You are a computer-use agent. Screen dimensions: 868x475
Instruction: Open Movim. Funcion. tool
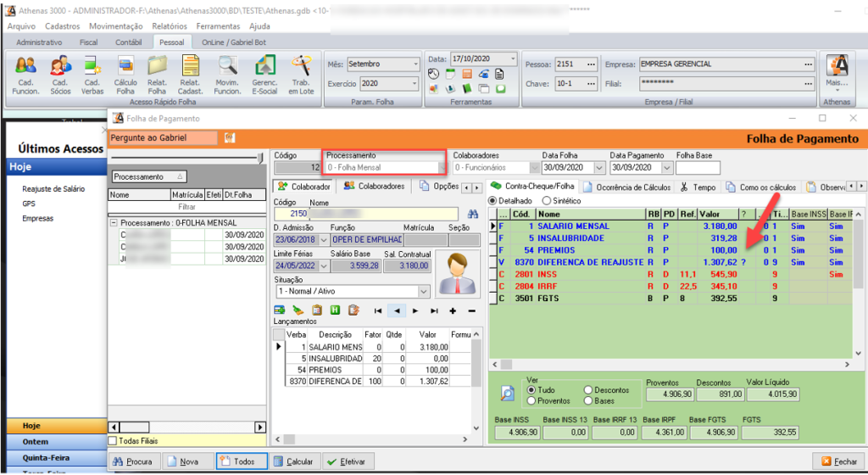[227, 75]
